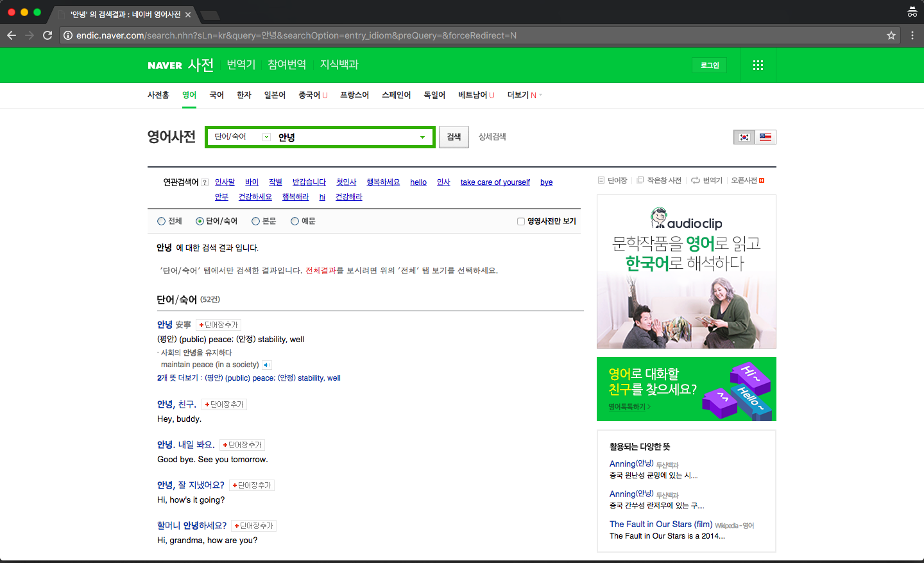The height and width of the screenshot is (563, 924).
Task: Switch to the 일본어 dictionary tab
Action: [275, 95]
